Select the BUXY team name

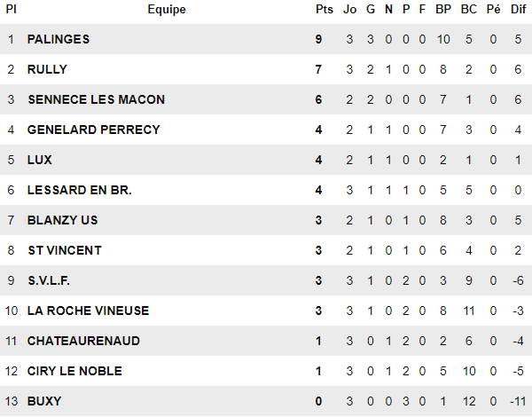click(x=43, y=401)
